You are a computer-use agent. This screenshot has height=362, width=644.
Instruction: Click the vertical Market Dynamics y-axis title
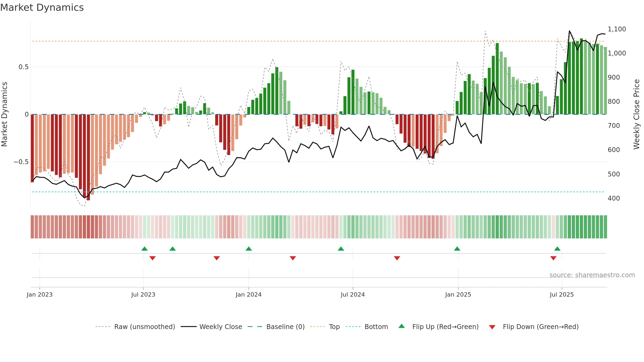point(4,114)
